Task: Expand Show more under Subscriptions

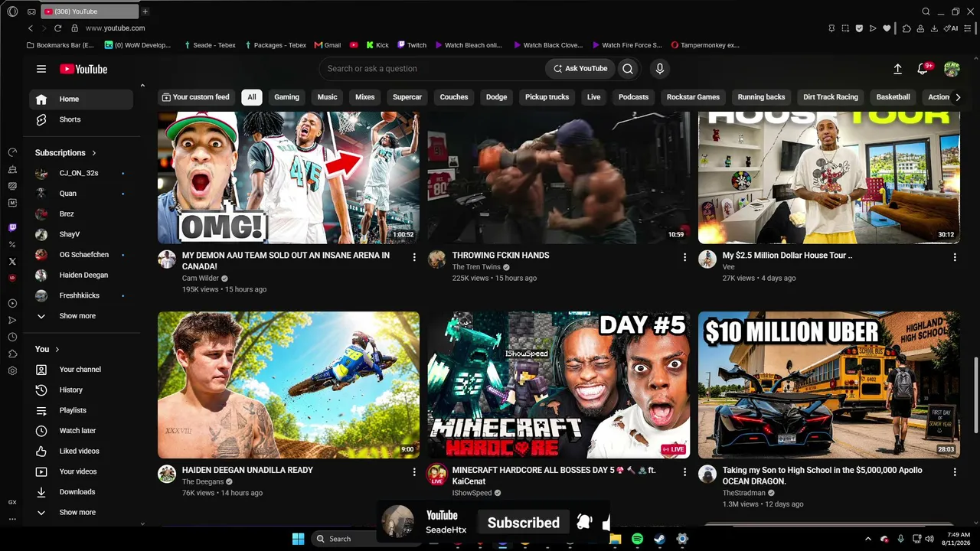Action: pyautogui.click(x=77, y=316)
